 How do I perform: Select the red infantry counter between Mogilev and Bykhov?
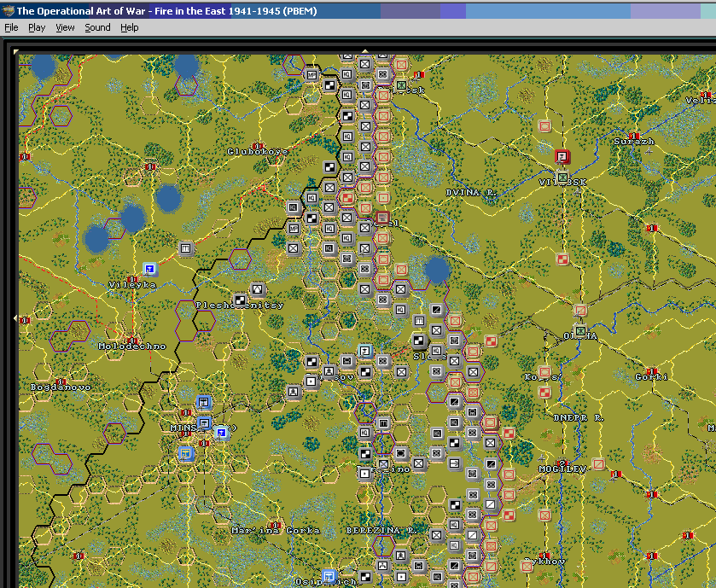coord(544,515)
